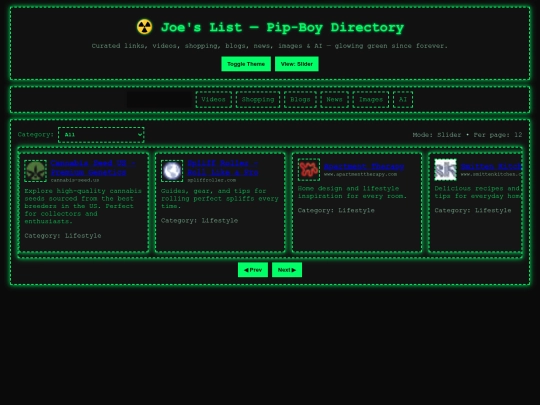Viewport: 540px width, 405px height.
Task: Select the dark highlighted tab before Videos
Action: pyautogui.click(x=159, y=100)
